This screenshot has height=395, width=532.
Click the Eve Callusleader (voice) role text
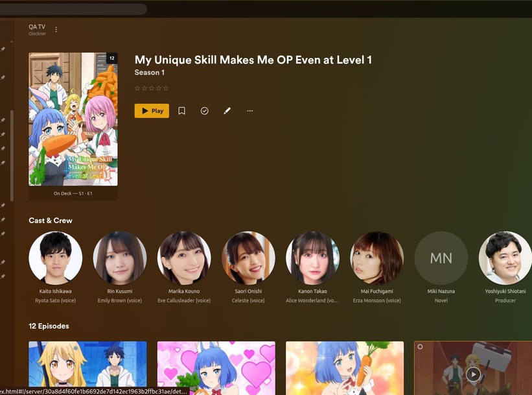(x=184, y=300)
